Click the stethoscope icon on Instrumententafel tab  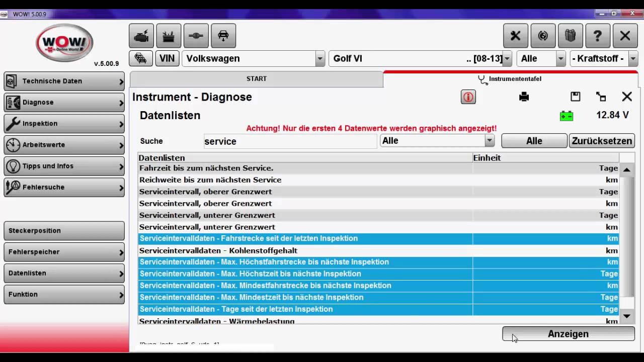[x=482, y=79]
